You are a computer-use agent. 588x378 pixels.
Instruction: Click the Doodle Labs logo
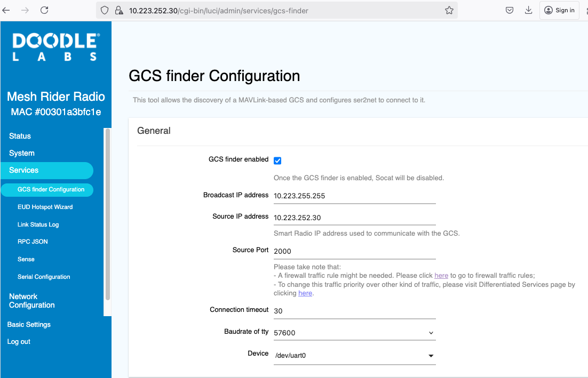[56, 47]
